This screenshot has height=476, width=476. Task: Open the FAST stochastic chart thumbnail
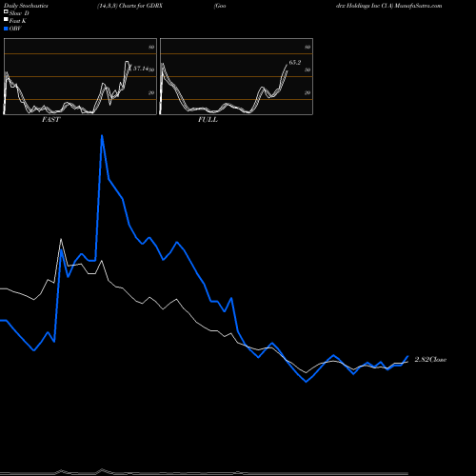pos(80,76)
